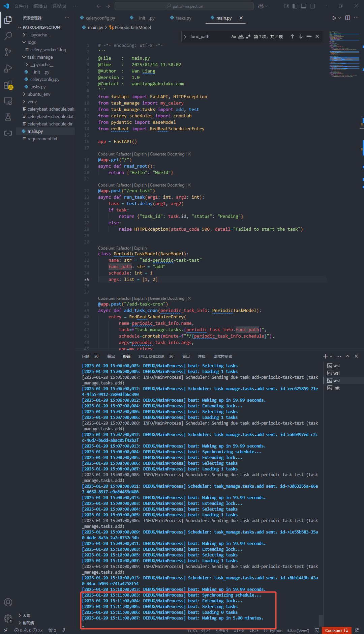Customize layout icon in title bar
Screen dimensions: 364x634
coord(286,6)
